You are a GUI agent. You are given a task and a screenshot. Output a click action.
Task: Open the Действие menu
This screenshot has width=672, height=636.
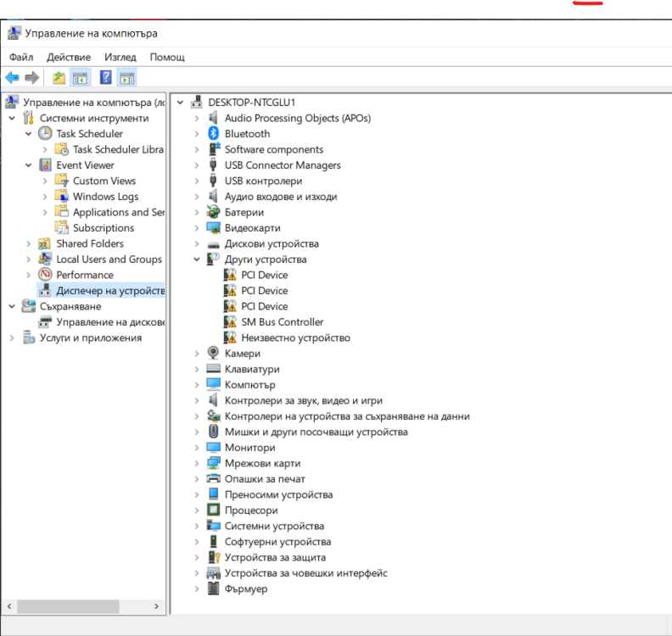69,57
